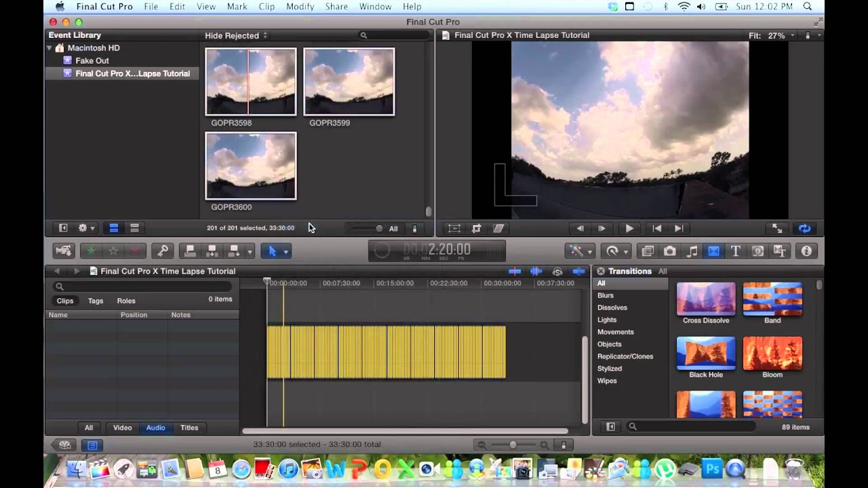
Task: Show the Titles Browser T icon
Action: point(735,251)
